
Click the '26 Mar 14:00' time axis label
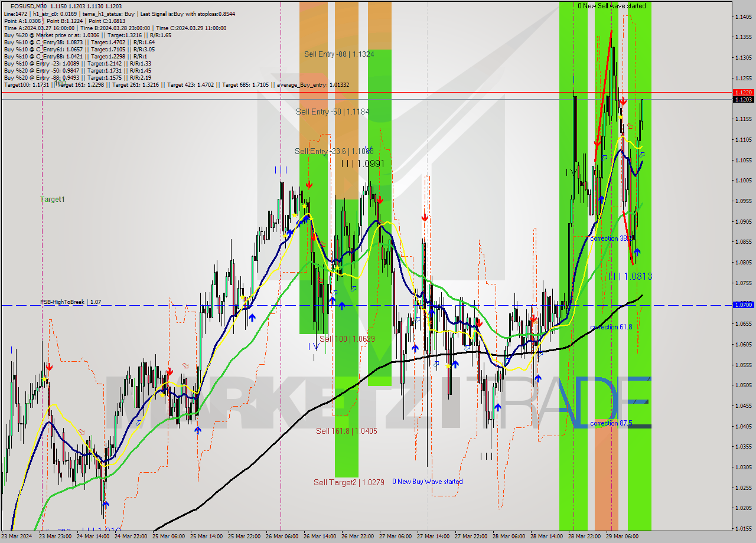(321, 537)
